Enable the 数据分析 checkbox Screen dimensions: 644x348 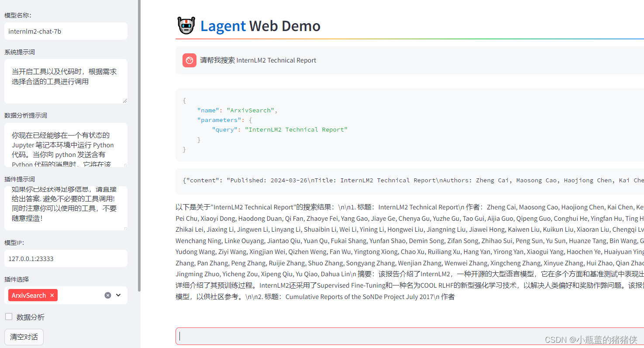[x=9, y=317]
